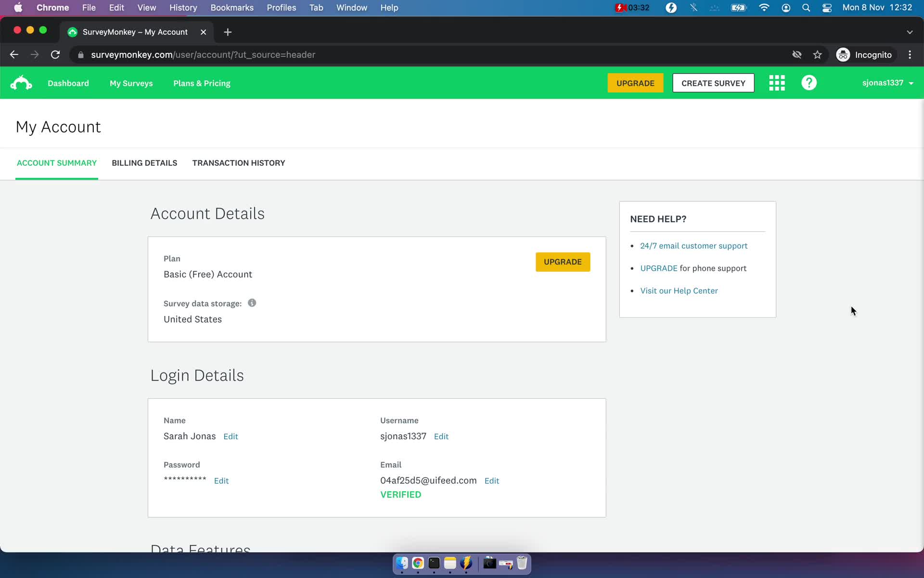This screenshot has height=578, width=924.
Task: Open the Apple menu
Action: 18,8
